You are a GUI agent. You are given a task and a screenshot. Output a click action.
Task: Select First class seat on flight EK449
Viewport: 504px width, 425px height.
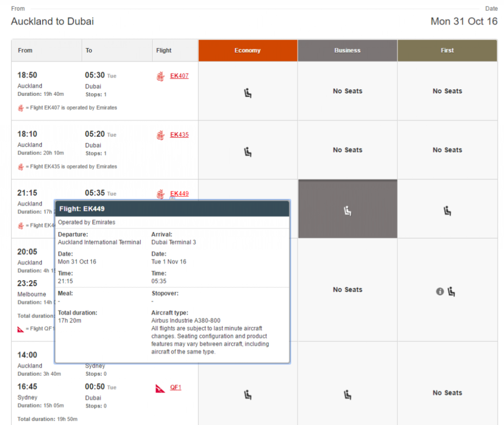coord(447,211)
